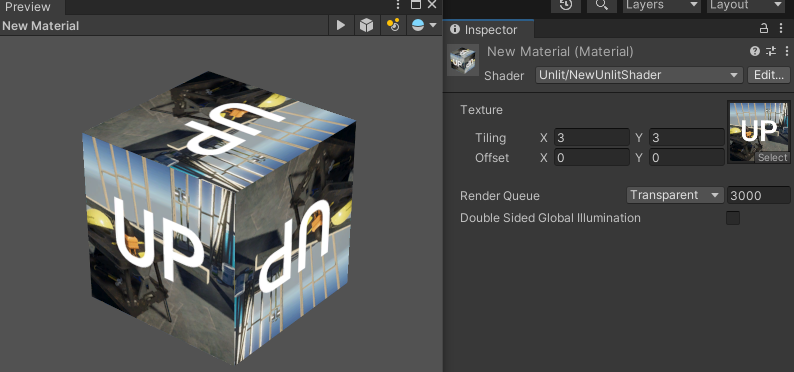This screenshot has height=372, width=794.
Task: Click the undo history icon
Action: [x=566, y=6]
